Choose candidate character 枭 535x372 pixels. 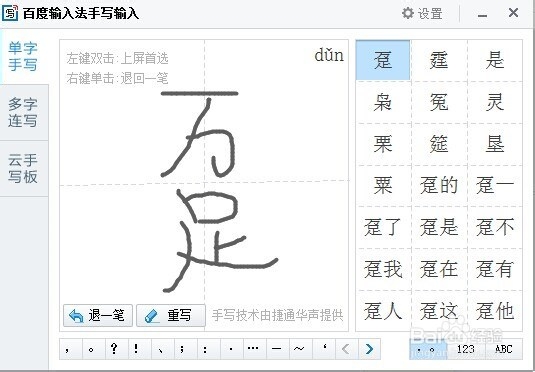[383, 102]
